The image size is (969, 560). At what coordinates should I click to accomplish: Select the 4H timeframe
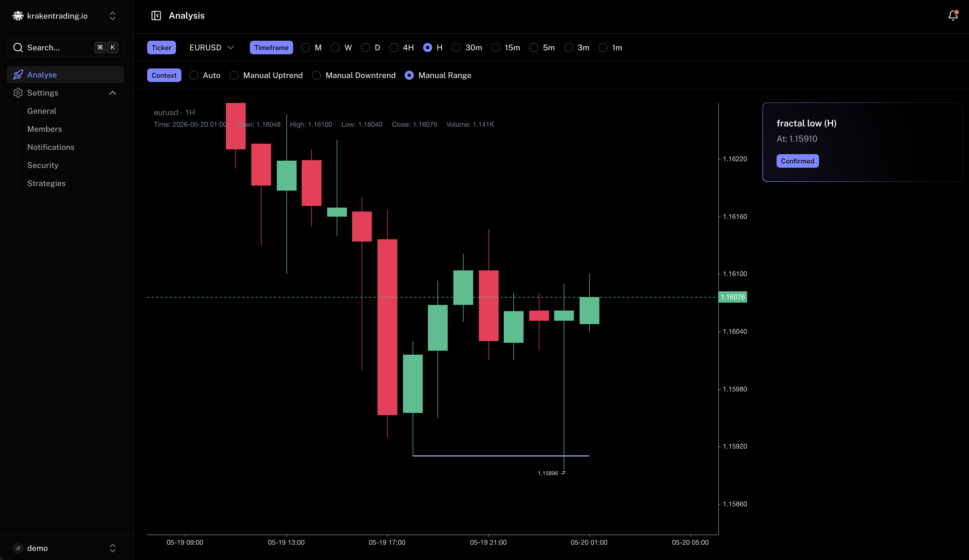tap(394, 48)
